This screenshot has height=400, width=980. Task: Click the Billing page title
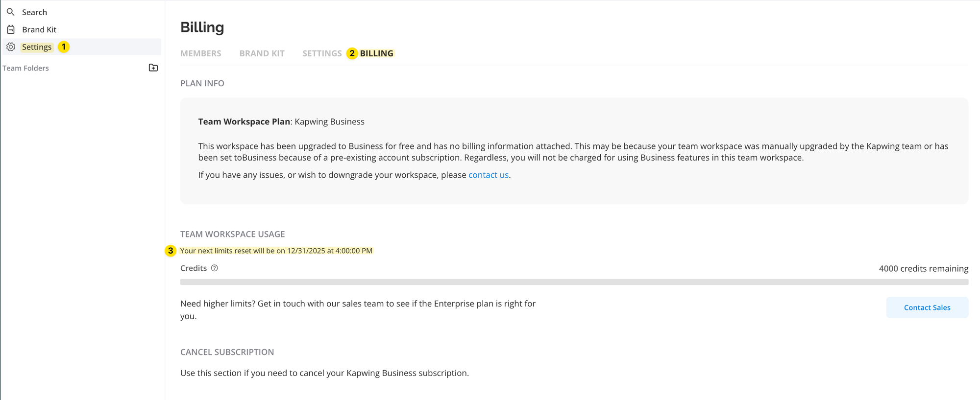click(202, 27)
